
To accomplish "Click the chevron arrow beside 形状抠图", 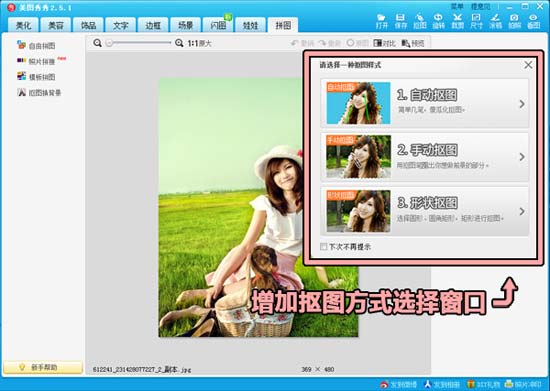I will click(x=522, y=211).
